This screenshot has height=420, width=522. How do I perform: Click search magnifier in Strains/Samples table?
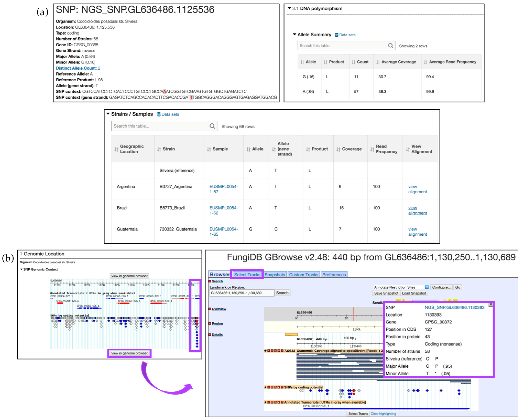click(212, 126)
